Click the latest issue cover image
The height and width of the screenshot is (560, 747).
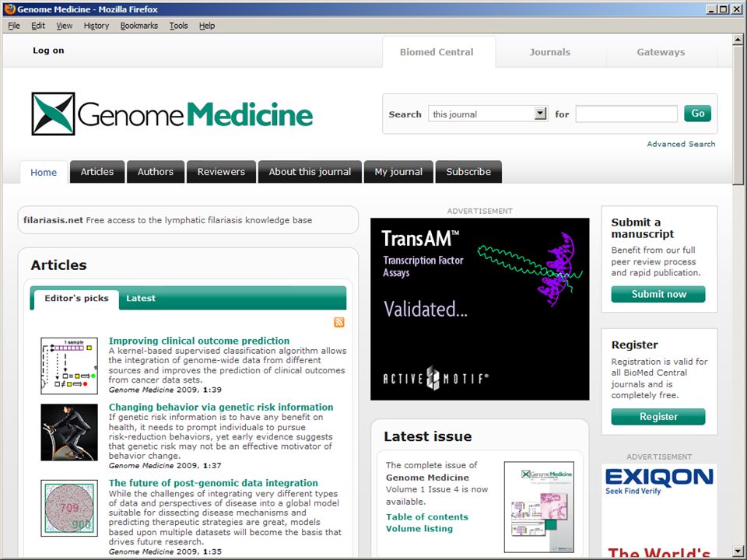(x=538, y=506)
